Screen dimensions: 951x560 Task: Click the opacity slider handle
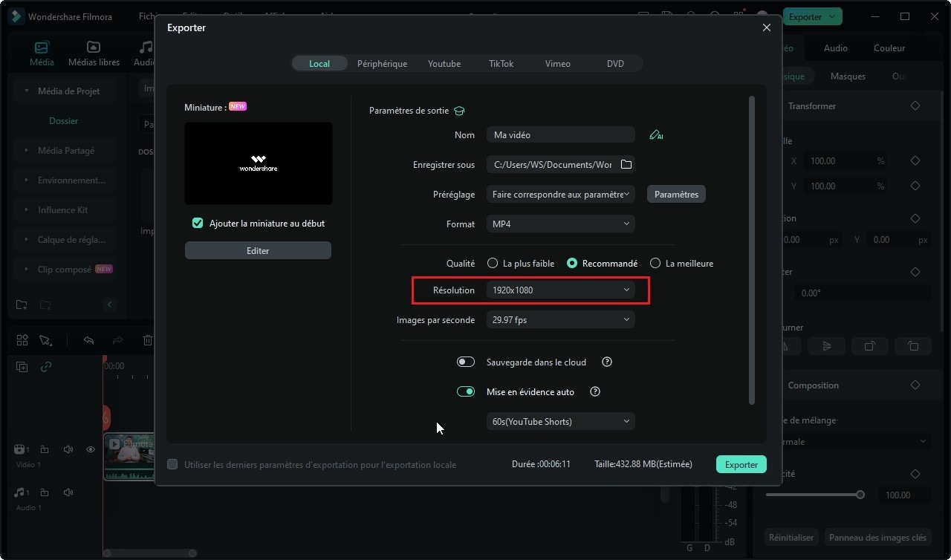pyautogui.click(x=860, y=495)
